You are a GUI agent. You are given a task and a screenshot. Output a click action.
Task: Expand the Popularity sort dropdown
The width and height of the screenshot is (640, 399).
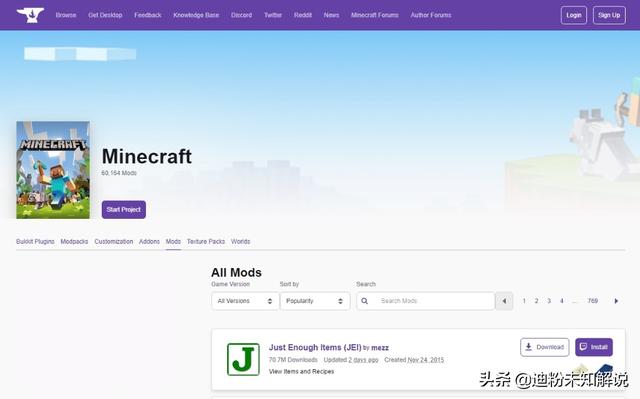(315, 301)
